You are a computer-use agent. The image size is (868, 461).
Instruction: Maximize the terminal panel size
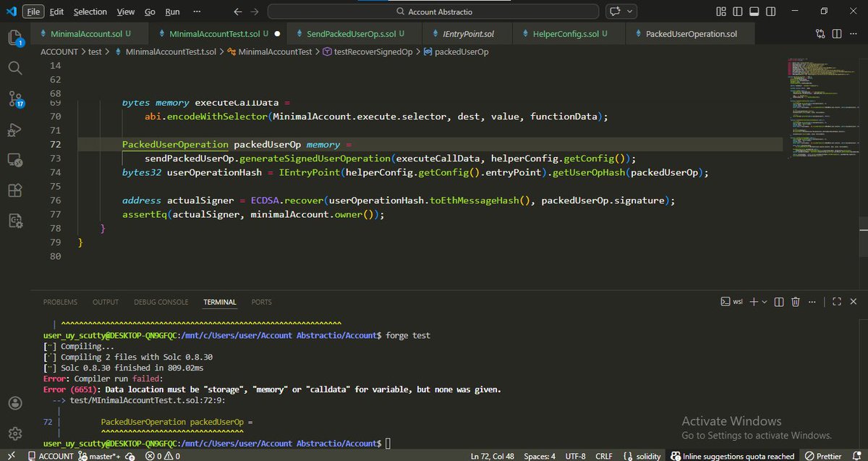(836, 302)
